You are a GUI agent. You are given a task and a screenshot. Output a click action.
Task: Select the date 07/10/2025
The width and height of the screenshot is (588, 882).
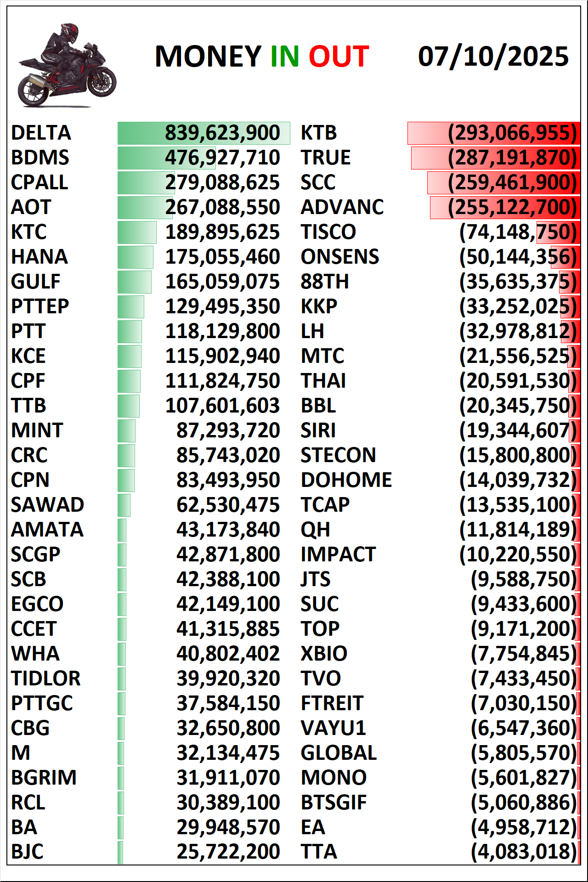[493, 57]
